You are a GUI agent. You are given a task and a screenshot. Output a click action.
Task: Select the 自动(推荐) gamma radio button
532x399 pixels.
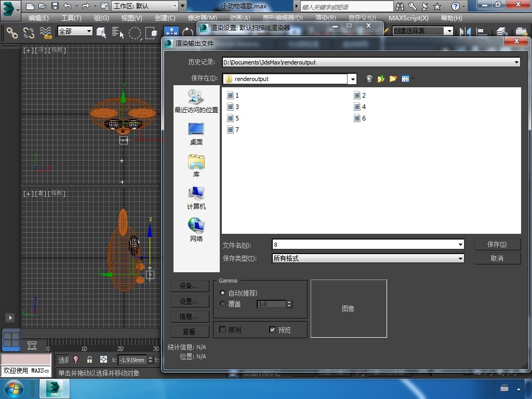(x=222, y=293)
